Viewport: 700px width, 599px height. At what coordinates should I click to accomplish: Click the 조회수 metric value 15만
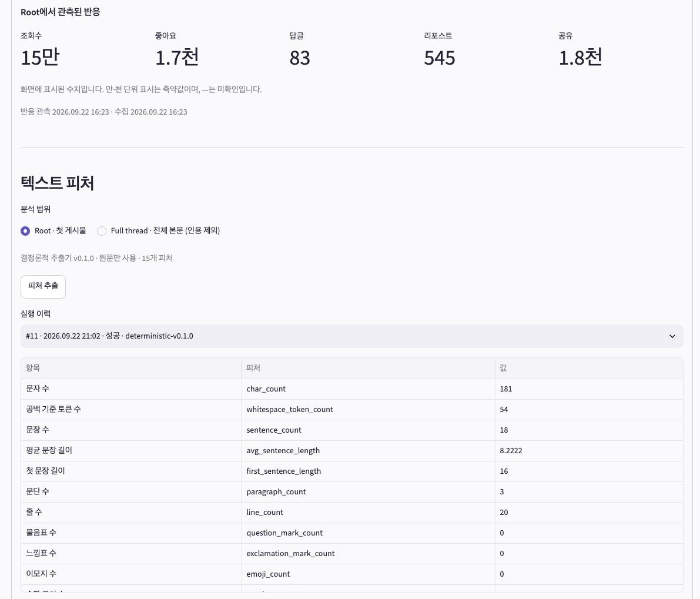pyautogui.click(x=40, y=58)
